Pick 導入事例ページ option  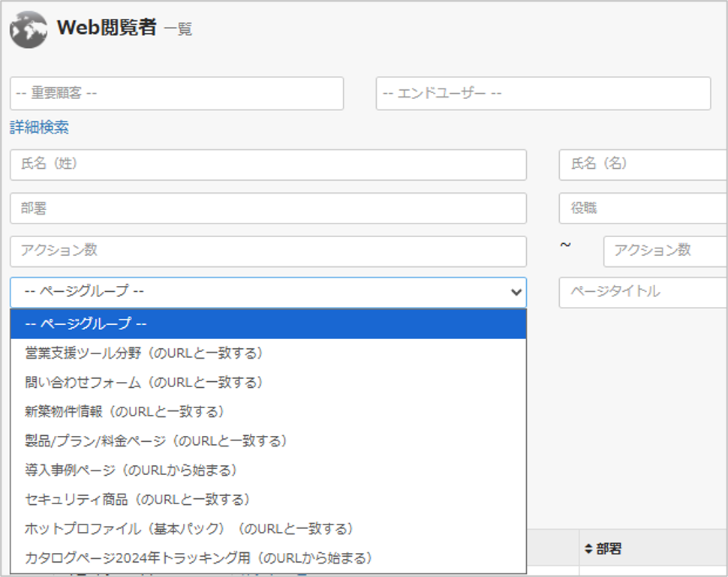tap(268, 470)
